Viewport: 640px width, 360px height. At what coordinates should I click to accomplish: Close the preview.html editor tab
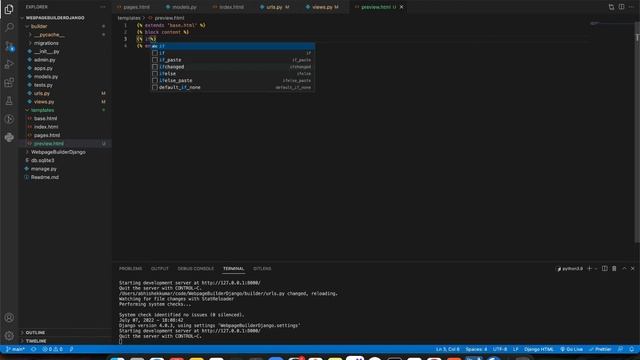click(x=402, y=7)
